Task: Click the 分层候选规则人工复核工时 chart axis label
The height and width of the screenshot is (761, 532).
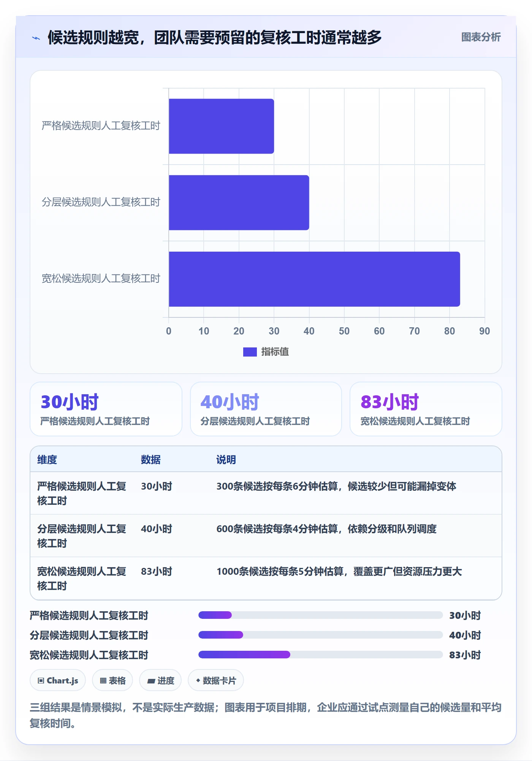Action: coord(101,202)
